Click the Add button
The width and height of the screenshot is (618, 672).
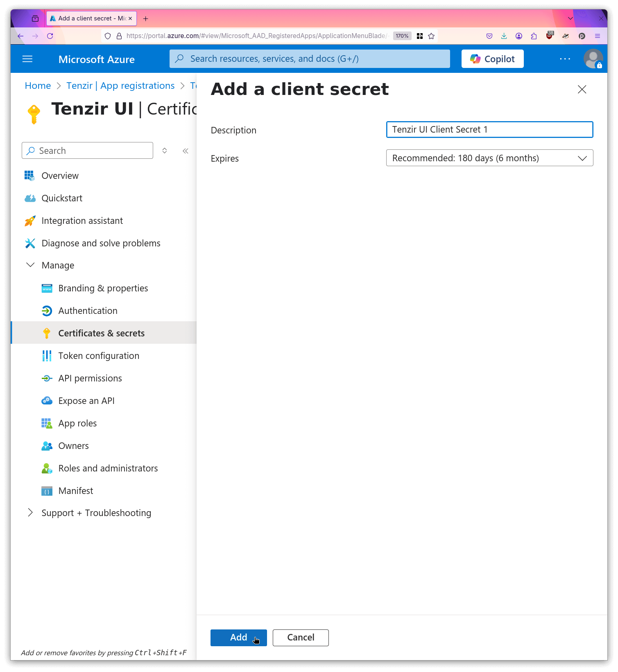(238, 637)
